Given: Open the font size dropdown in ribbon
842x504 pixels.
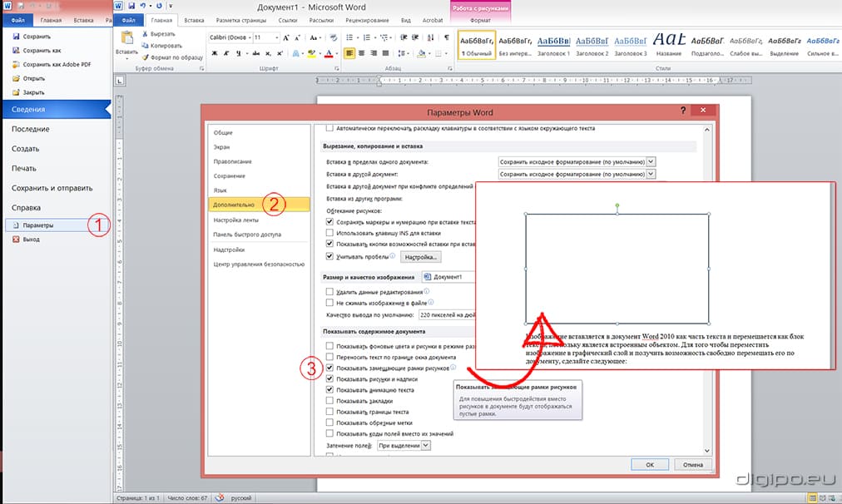Looking at the screenshot, I should (277, 38).
